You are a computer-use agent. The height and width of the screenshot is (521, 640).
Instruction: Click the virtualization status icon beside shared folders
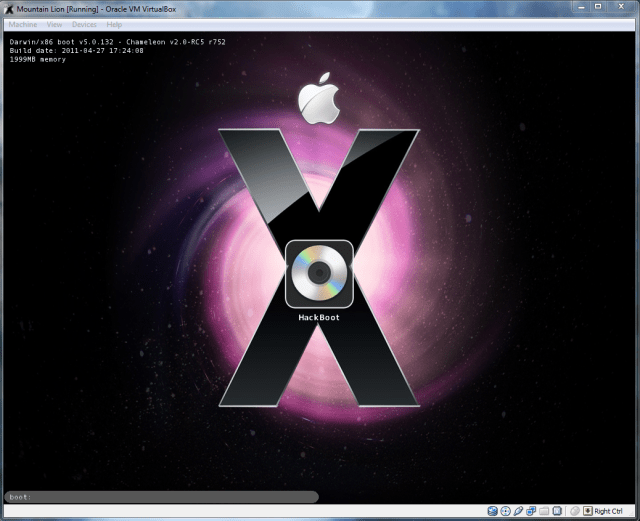[555, 512]
